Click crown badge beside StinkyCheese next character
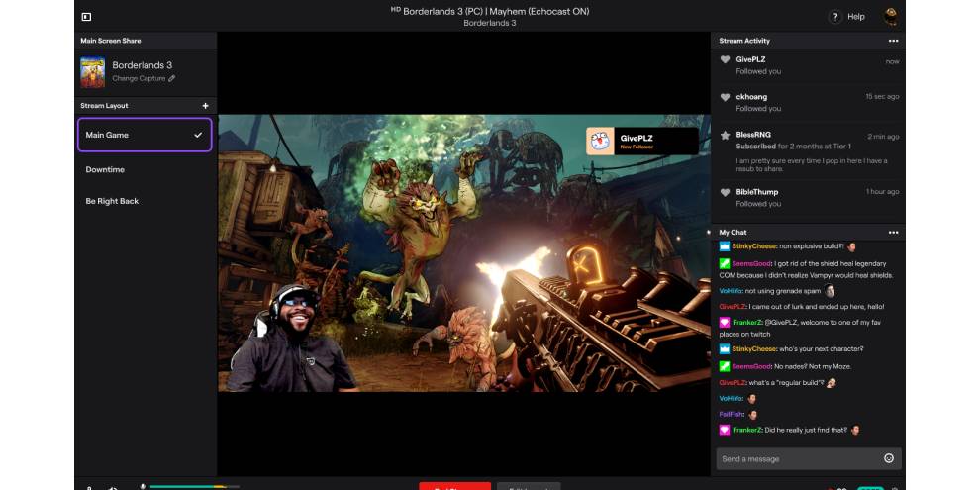Screen dimensions: 980x490 (x=725, y=348)
